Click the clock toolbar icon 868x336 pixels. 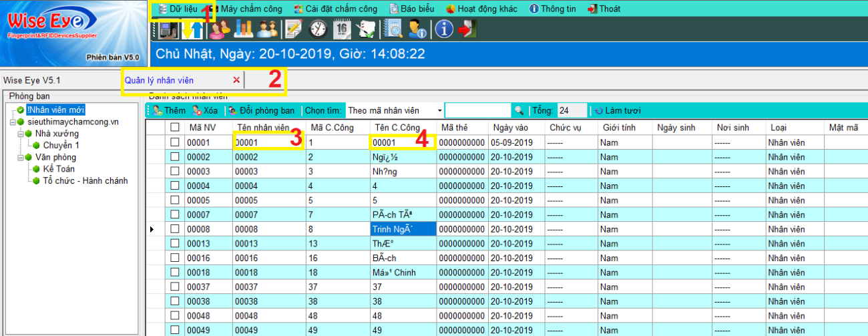tap(318, 29)
